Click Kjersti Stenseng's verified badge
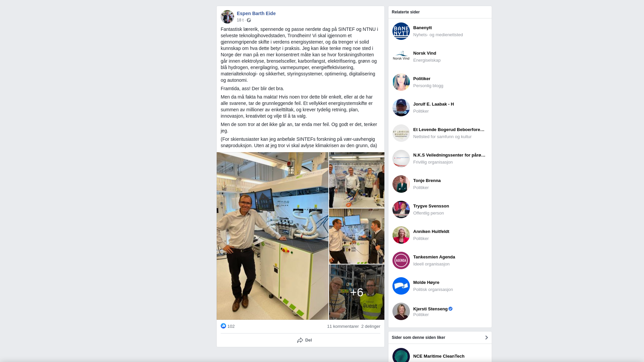This screenshot has height=362, width=644. tap(450, 309)
